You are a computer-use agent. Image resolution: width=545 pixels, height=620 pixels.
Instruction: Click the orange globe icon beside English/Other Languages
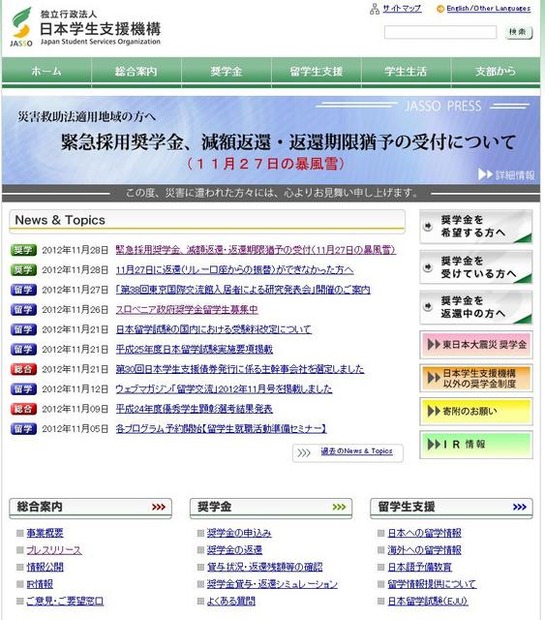pos(440,9)
